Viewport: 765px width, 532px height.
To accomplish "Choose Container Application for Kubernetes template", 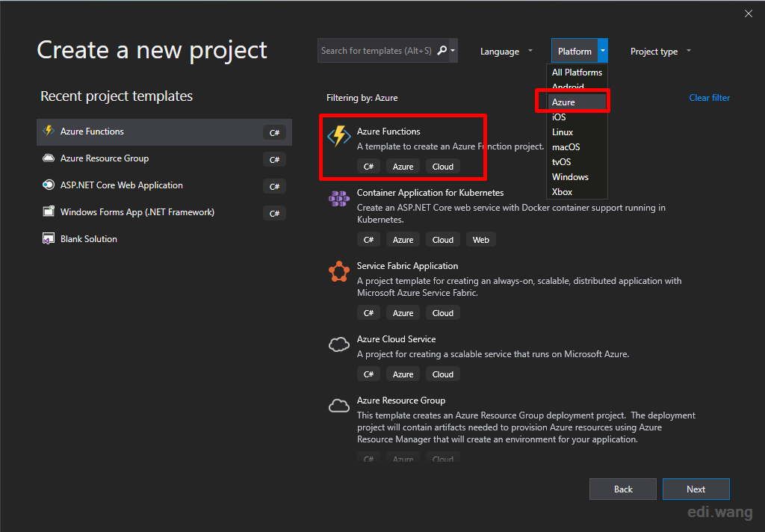I will pos(430,193).
